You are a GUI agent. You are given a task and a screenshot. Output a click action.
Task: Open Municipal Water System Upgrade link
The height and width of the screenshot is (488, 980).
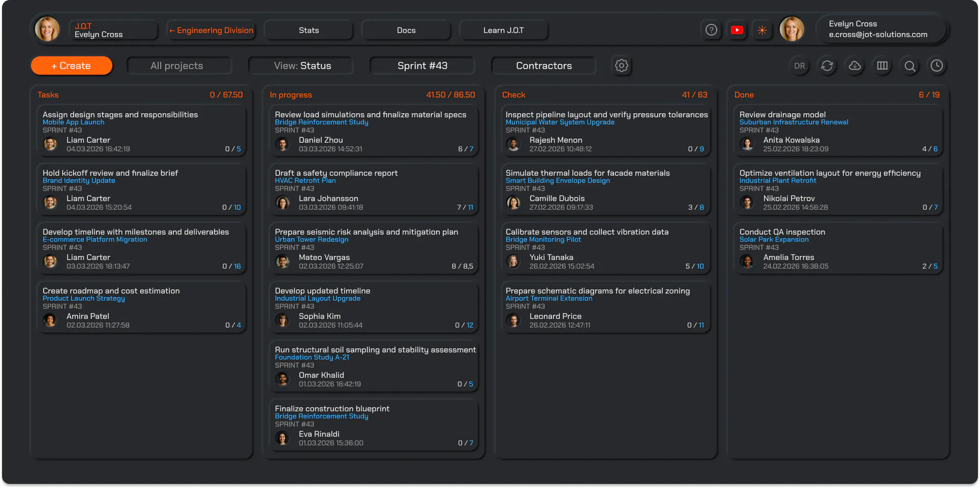[x=560, y=122]
